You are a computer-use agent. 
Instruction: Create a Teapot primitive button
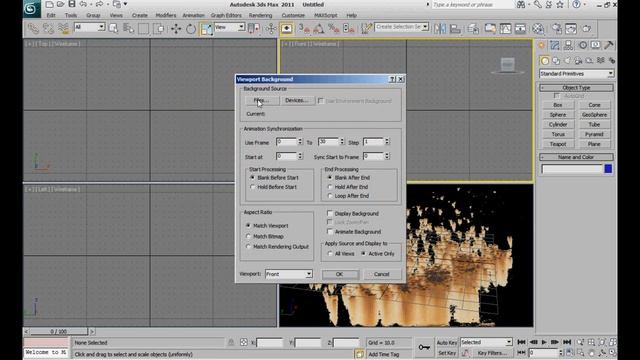[558, 144]
